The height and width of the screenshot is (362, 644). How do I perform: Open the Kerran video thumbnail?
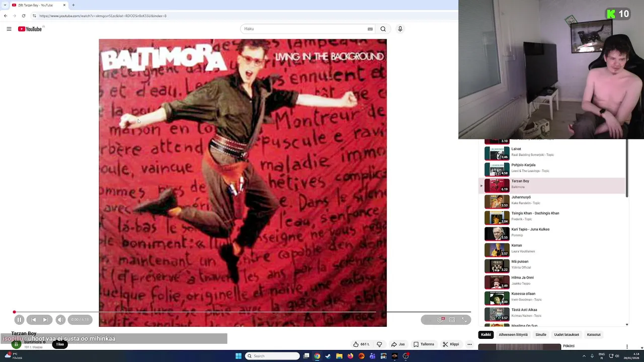click(497, 249)
